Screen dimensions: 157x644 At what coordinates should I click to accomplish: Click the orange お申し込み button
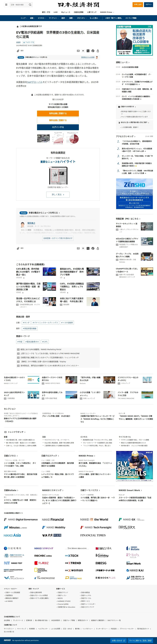pyautogui.click(x=138, y=5)
